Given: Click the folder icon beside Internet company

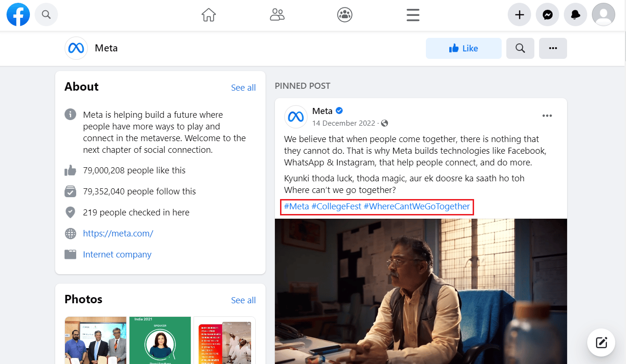Looking at the screenshot, I should [x=70, y=255].
